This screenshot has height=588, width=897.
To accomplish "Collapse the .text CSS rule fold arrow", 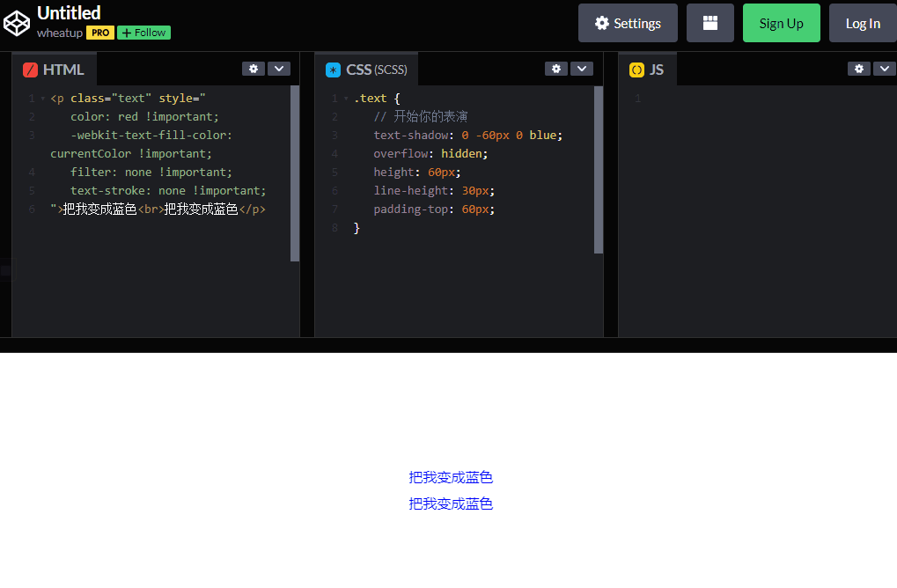I will [346, 99].
